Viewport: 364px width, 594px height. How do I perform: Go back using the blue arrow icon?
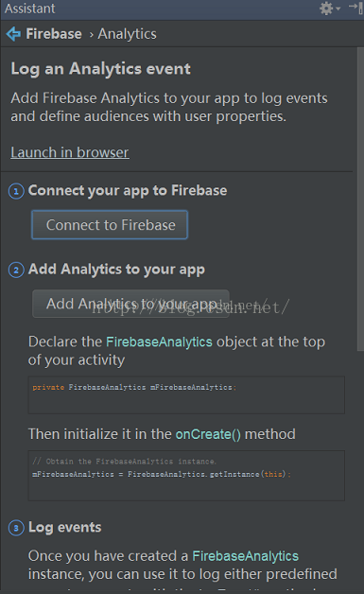click(x=13, y=34)
